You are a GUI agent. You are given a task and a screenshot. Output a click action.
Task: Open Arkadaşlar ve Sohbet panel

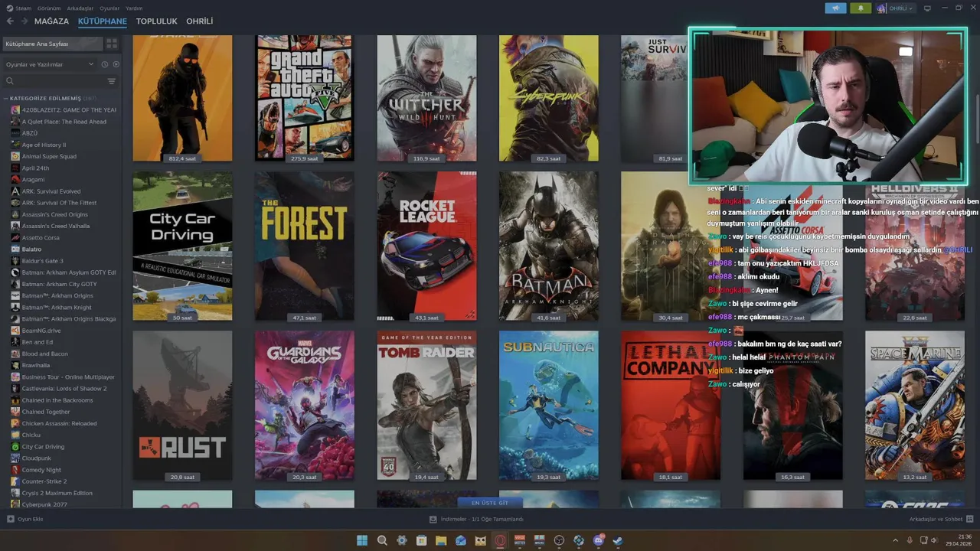[936, 519]
